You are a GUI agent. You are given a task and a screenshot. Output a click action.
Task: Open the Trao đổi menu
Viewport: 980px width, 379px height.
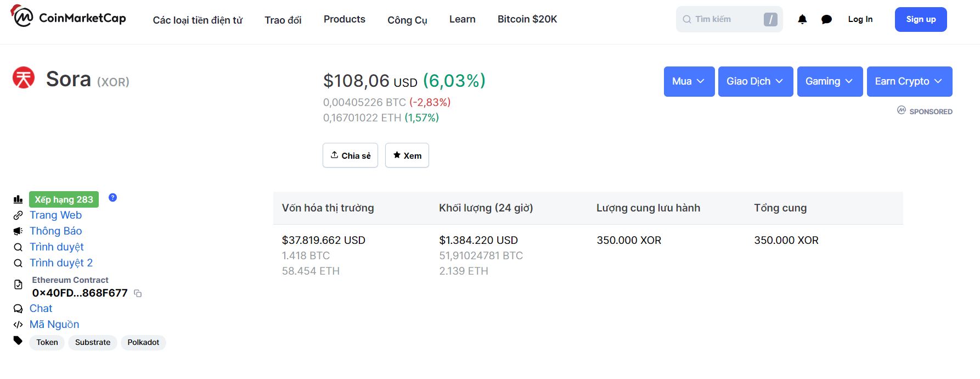(283, 20)
